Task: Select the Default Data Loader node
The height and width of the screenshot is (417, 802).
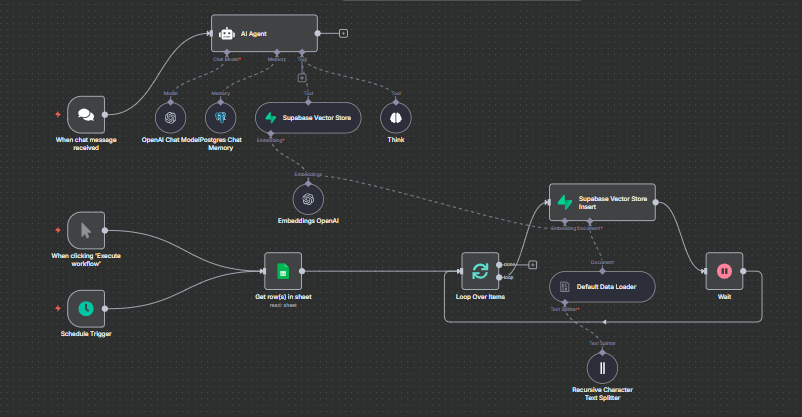Action: tap(602, 287)
